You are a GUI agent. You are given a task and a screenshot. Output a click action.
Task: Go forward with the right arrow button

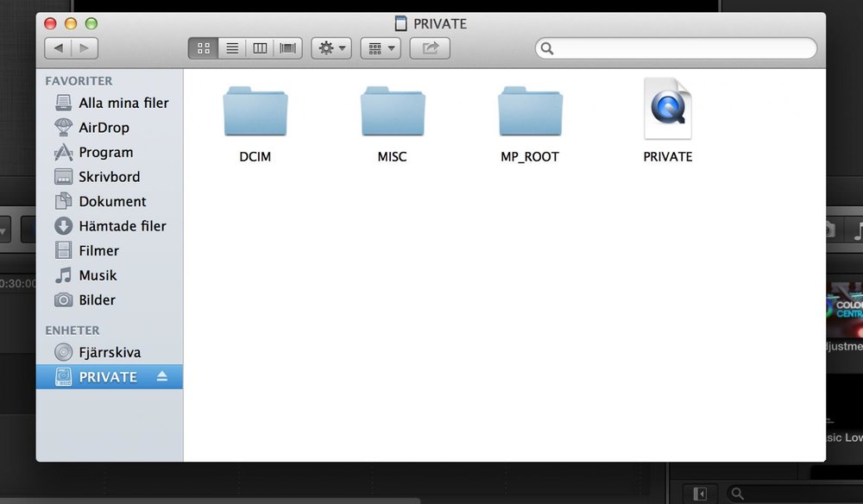coord(85,48)
